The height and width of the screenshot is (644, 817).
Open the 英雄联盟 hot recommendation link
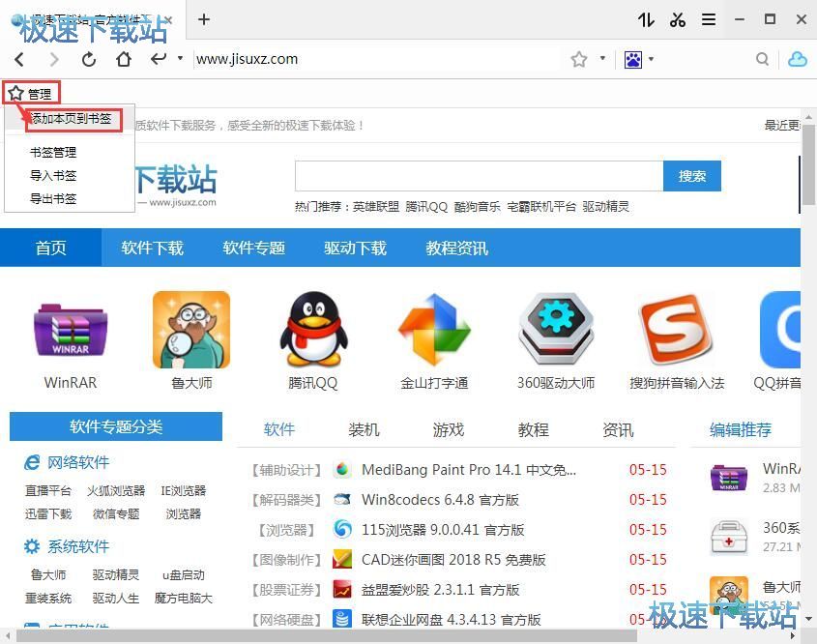[x=376, y=206]
